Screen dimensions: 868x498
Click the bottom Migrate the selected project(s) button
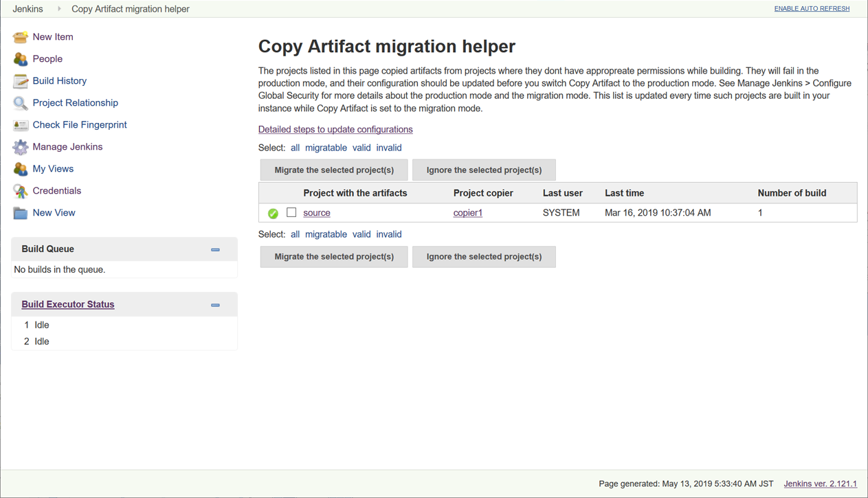pyautogui.click(x=334, y=257)
